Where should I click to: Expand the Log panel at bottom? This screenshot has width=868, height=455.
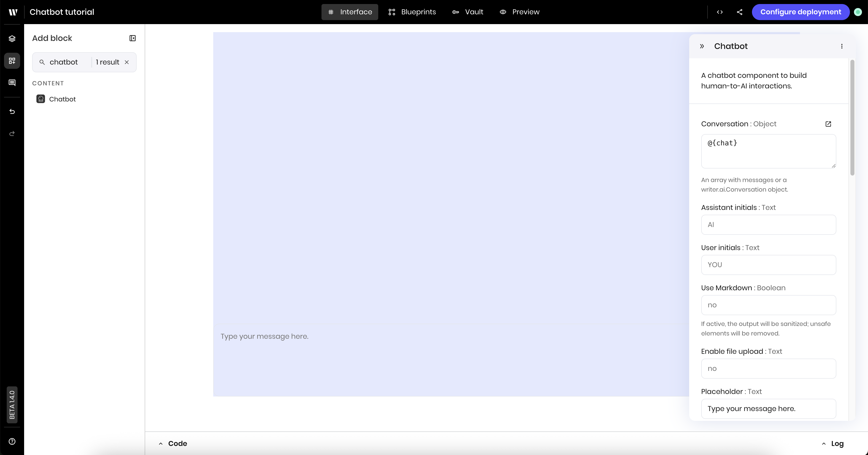pyautogui.click(x=833, y=443)
